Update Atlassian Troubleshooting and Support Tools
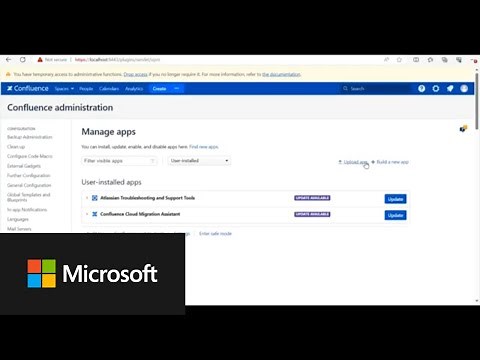Screen dimensions: 480x360 (395, 199)
